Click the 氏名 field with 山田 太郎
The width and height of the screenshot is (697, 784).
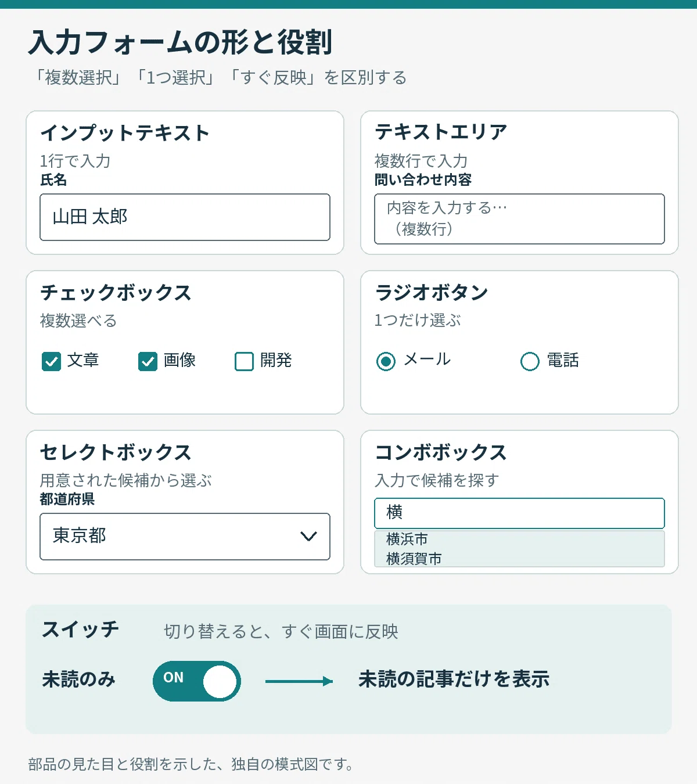coord(185,217)
